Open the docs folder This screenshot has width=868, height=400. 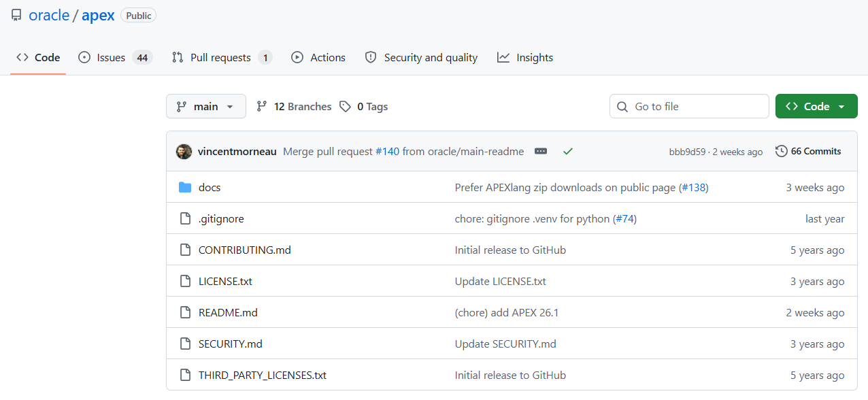coord(210,187)
